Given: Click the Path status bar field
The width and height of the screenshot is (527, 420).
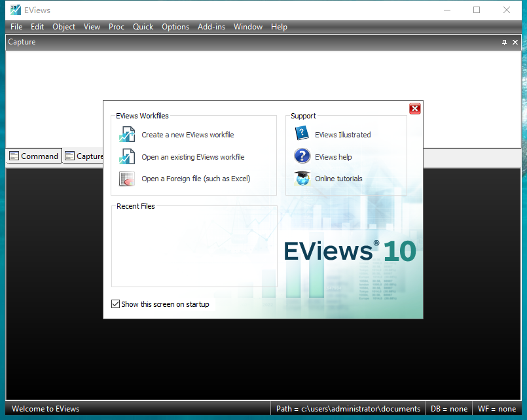Looking at the screenshot, I should pos(349,408).
